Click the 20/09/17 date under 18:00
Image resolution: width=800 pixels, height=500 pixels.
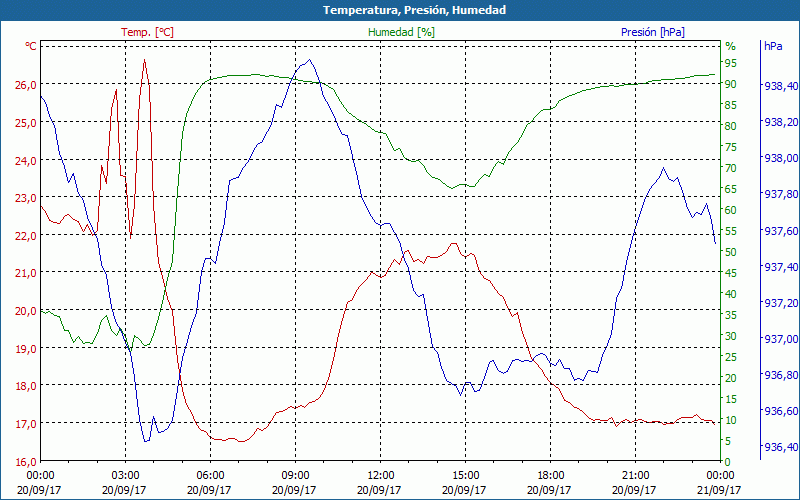(x=549, y=490)
